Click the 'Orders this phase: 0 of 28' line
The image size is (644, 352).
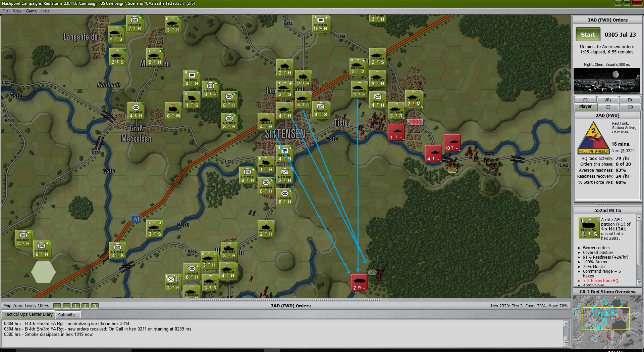coord(605,164)
